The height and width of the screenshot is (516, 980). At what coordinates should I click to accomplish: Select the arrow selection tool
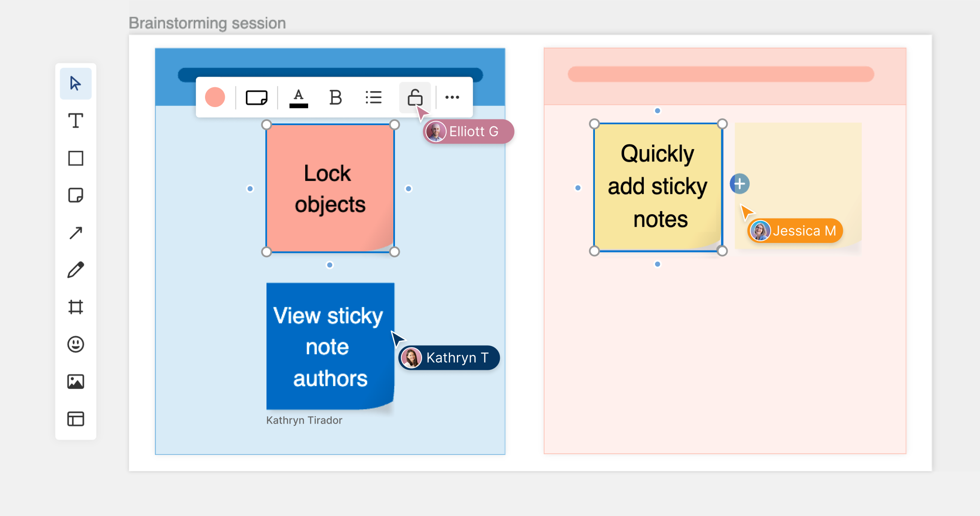(x=76, y=83)
